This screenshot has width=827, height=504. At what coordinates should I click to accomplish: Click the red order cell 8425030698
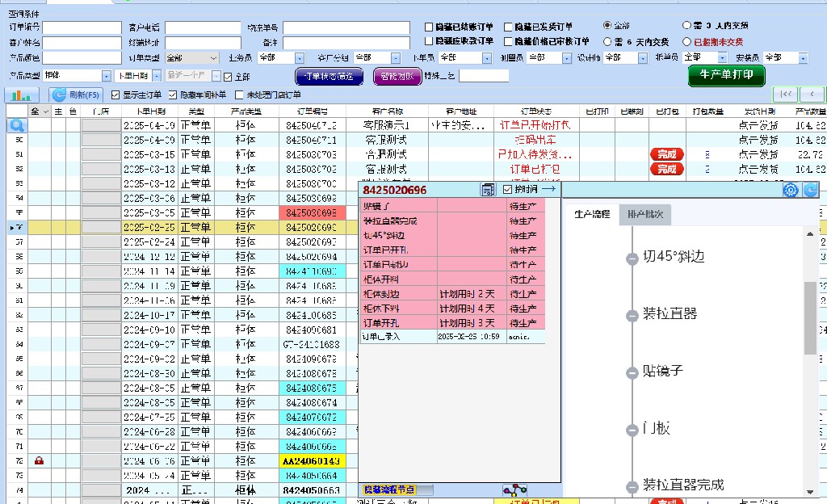[313, 212]
